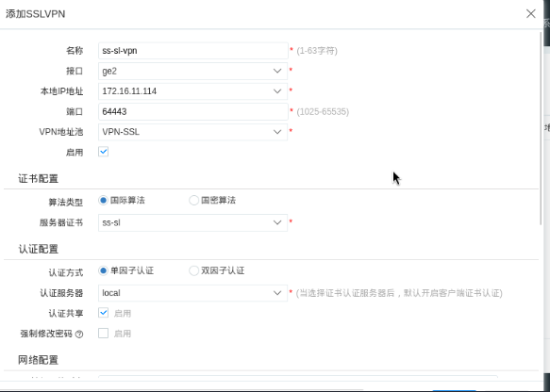Expand the 接口 ge2 dropdown arrow

click(277, 71)
